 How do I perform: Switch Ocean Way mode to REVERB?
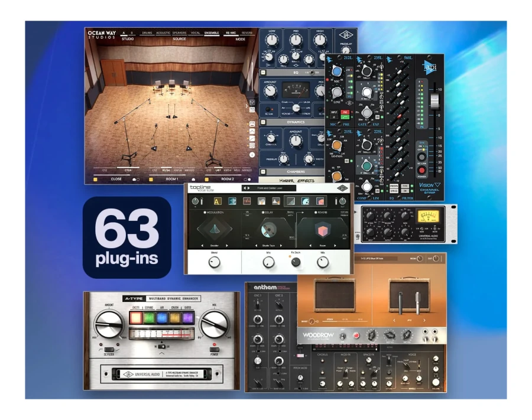247,33
